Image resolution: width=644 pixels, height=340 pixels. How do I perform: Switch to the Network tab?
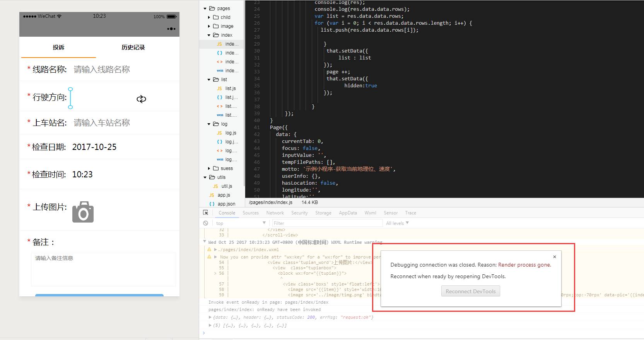coord(275,213)
